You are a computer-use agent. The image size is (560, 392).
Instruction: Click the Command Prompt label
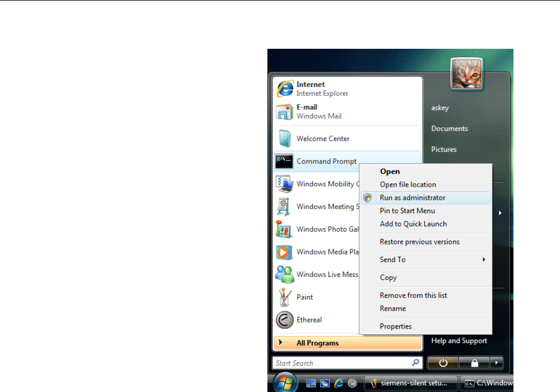coord(326,162)
